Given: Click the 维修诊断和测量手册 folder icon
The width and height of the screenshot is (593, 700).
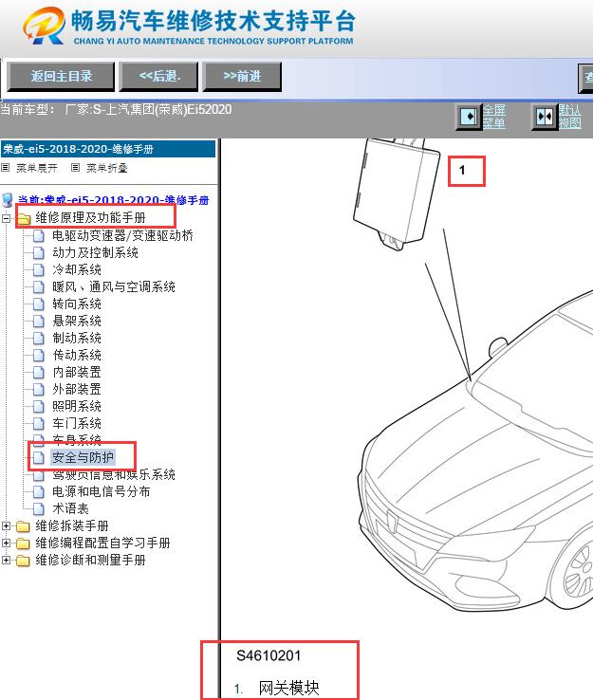Looking at the screenshot, I should (x=23, y=561).
